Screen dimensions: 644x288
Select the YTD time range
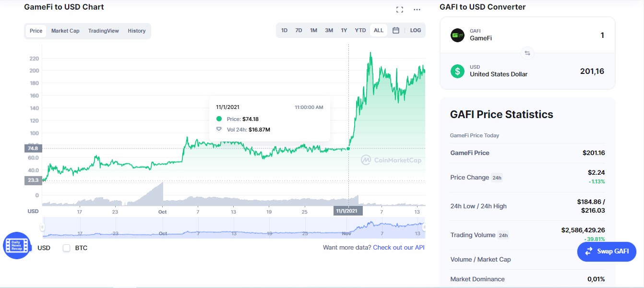[x=360, y=30]
